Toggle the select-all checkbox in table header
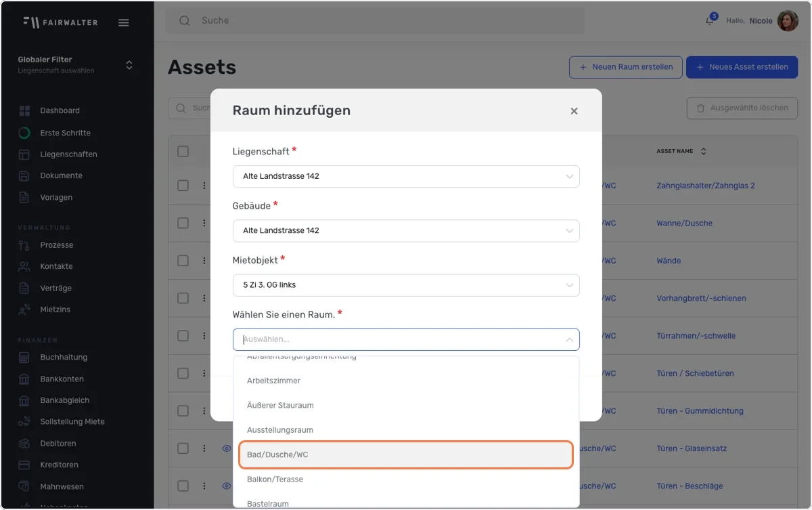812x510 pixels. pyautogui.click(x=183, y=151)
